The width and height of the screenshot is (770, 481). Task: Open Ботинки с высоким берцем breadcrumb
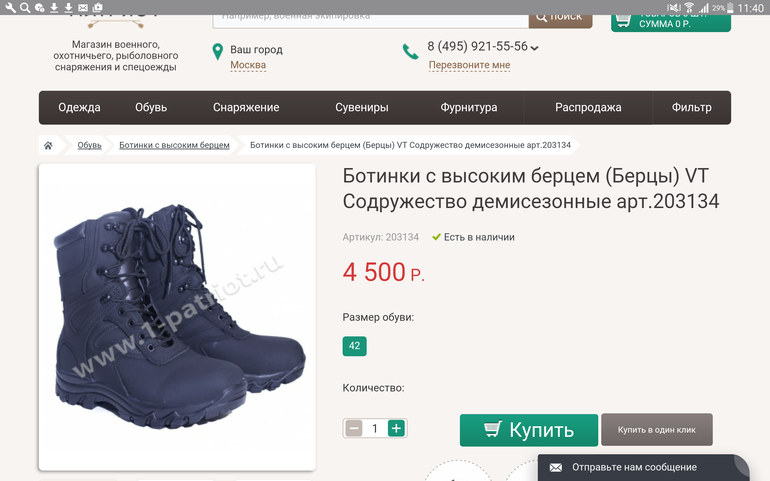tap(174, 145)
